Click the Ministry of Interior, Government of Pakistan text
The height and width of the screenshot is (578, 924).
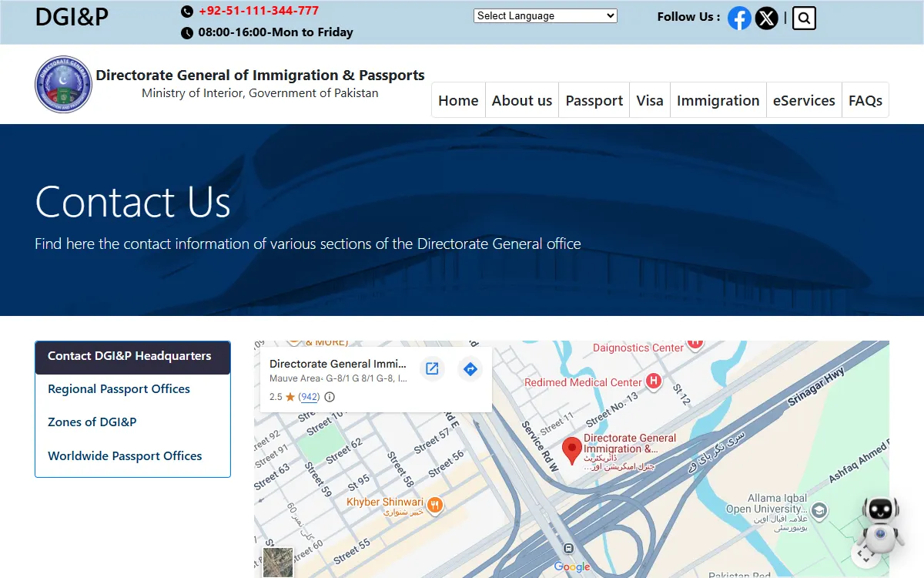coord(260,92)
